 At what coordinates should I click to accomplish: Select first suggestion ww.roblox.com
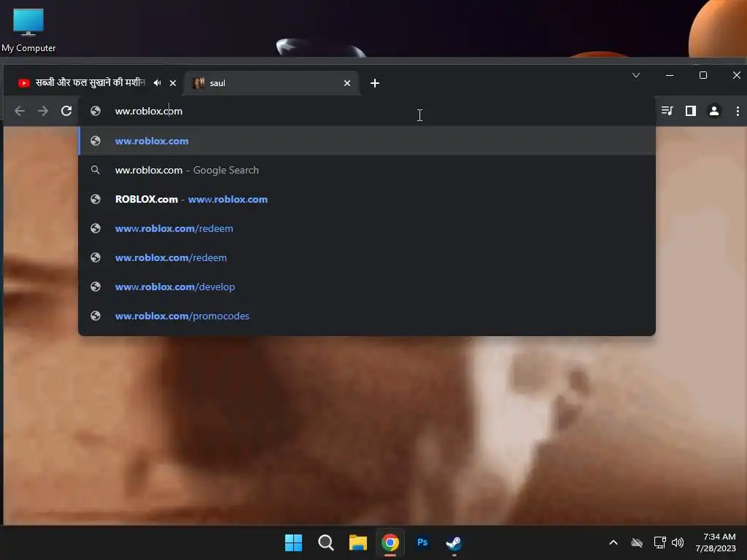[367, 141]
